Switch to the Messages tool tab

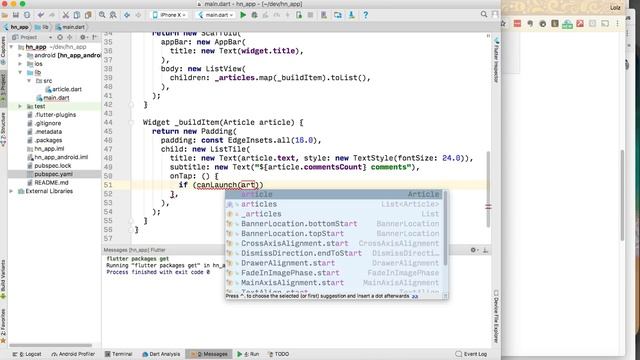pos(209,354)
